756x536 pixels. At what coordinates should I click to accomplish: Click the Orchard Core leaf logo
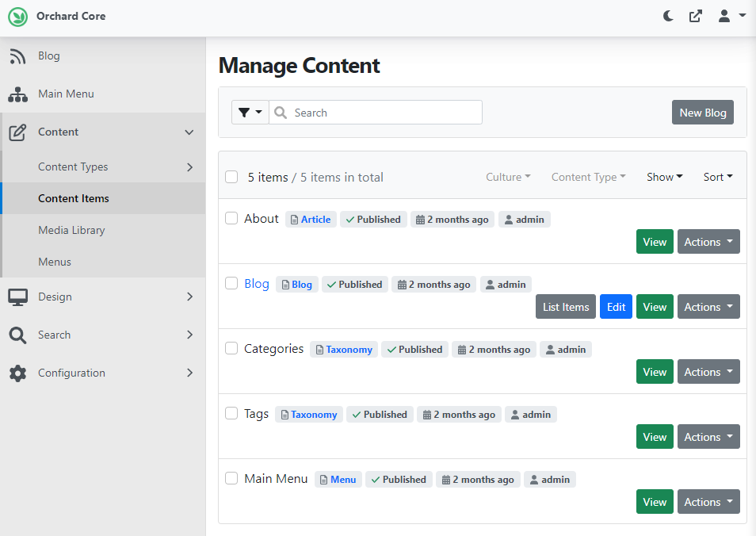(x=18, y=17)
